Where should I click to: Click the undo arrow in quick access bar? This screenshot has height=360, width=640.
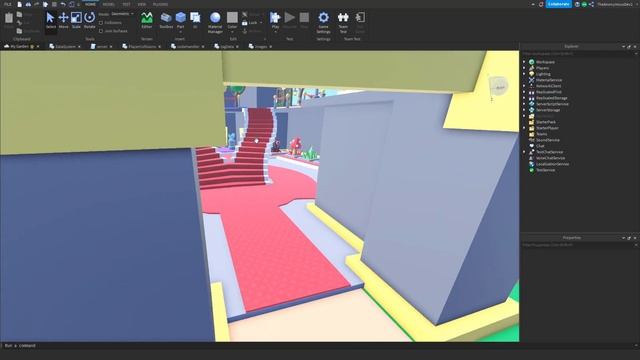[x=63, y=4]
